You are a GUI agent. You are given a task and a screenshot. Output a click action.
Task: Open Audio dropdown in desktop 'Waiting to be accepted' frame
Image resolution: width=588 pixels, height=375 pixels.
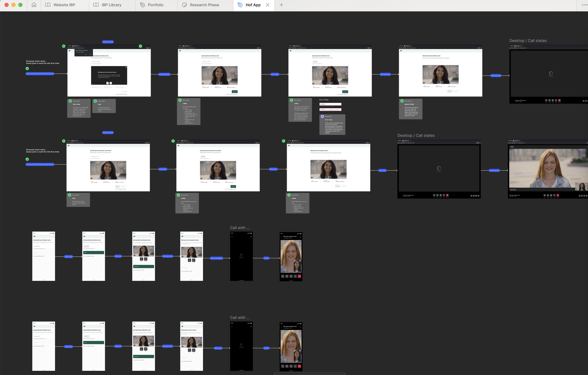pyautogui.click(x=317, y=181)
